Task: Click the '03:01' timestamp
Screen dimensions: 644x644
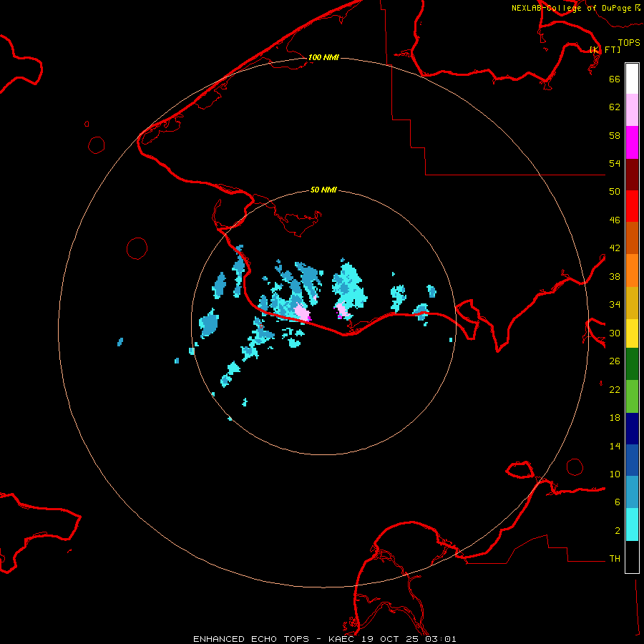Action: tap(442, 639)
